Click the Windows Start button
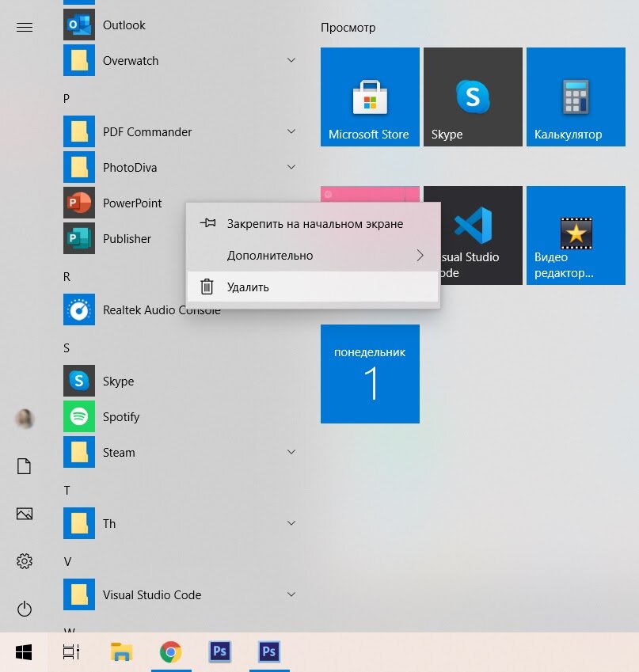The image size is (639, 672). [24, 652]
